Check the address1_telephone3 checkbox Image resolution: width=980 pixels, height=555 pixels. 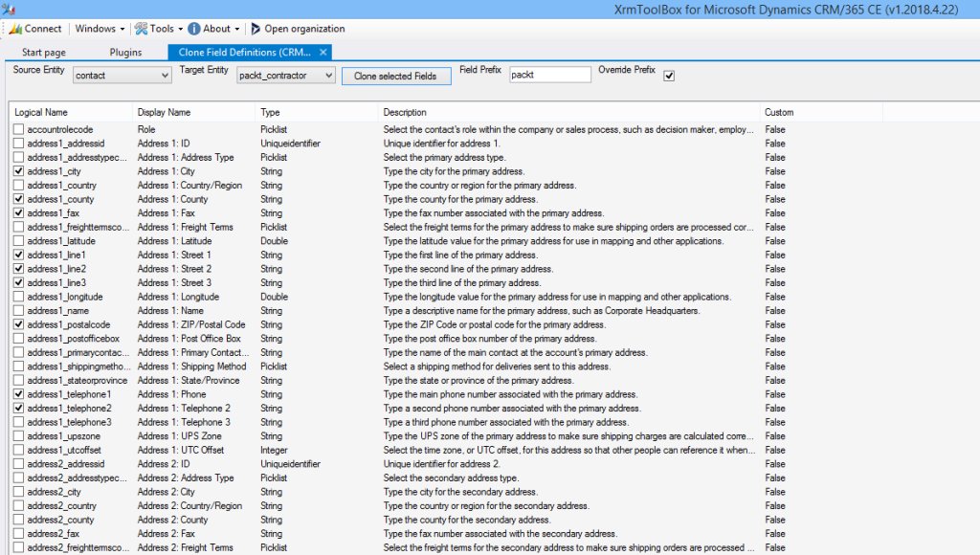click(x=18, y=422)
